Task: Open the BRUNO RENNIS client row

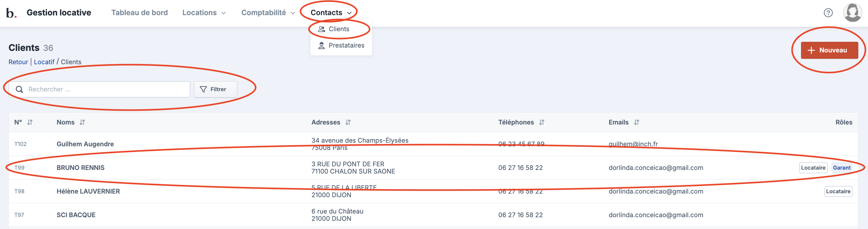Action: pos(81,168)
